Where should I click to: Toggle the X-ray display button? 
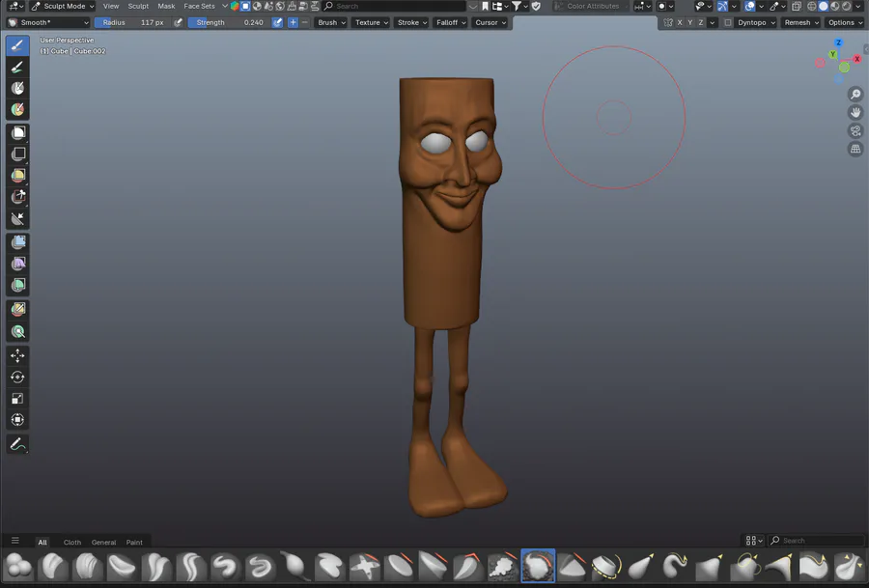click(797, 6)
